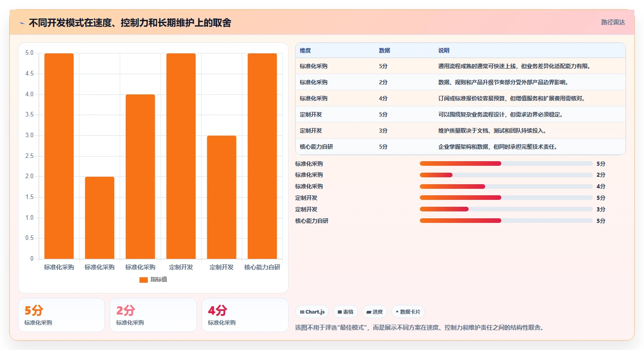Click the 4分 value beside the progress bar
Screen dimensions: 644x350
601,187
